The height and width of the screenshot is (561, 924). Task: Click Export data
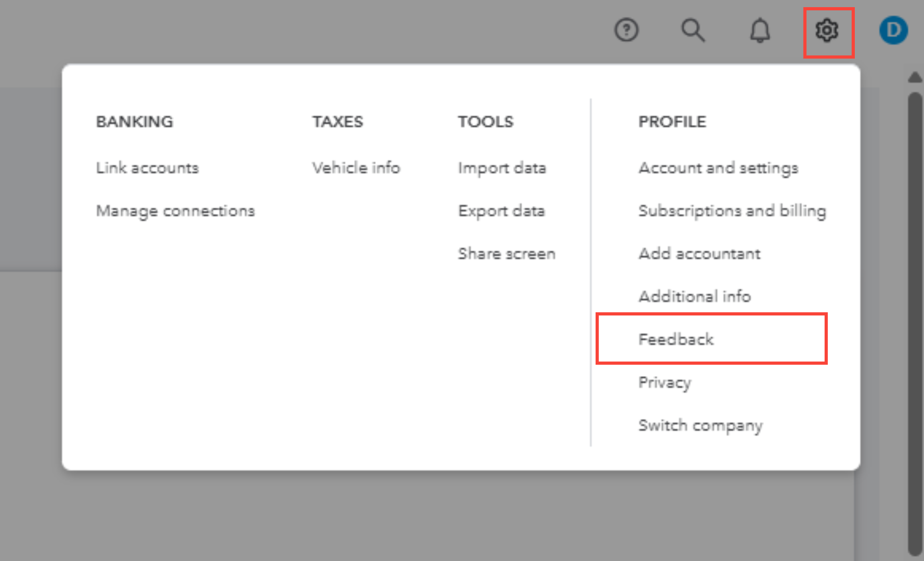[x=501, y=211]
